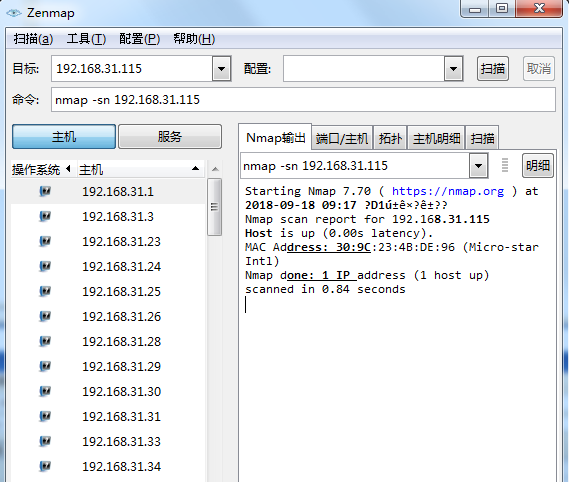Open the Nmap output scan selector dropdown

point(478,166)
